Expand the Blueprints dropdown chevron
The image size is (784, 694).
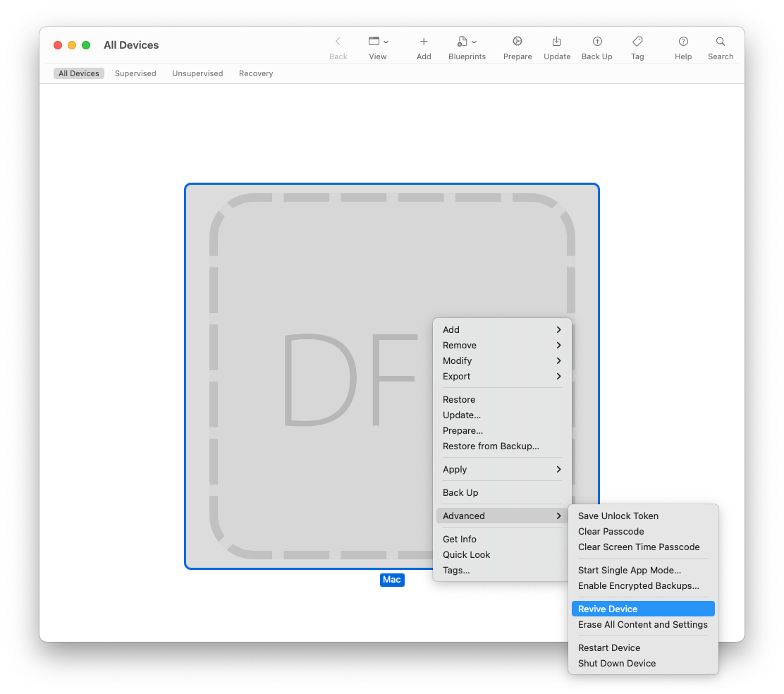[474, 42]
